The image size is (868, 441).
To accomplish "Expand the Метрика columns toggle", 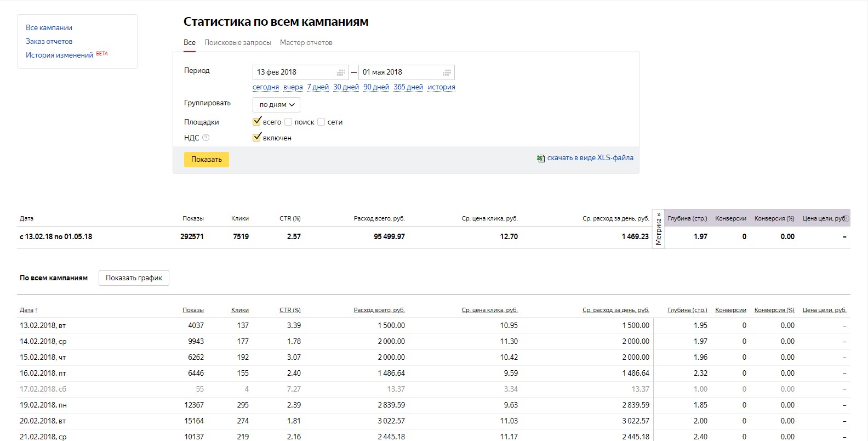I will [x=658, y=229].
